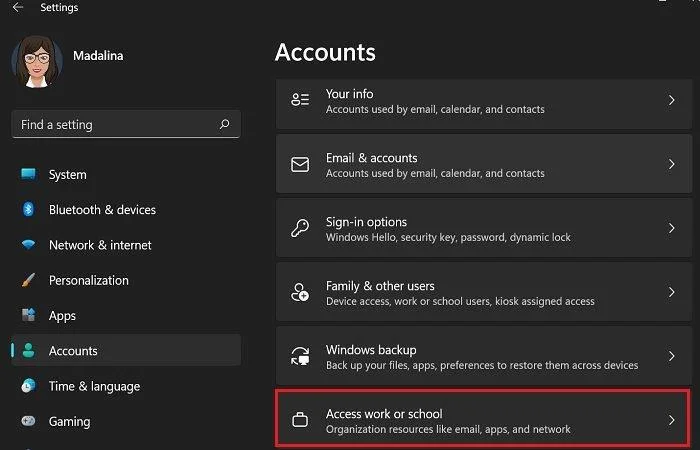700x450 pixels.
Task: Click the Bluetooth icon in sidebar
Action: click(x=28, y=209)
